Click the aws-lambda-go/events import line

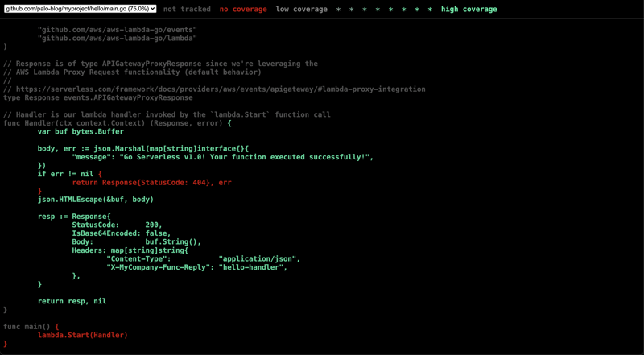click(118, 30)
